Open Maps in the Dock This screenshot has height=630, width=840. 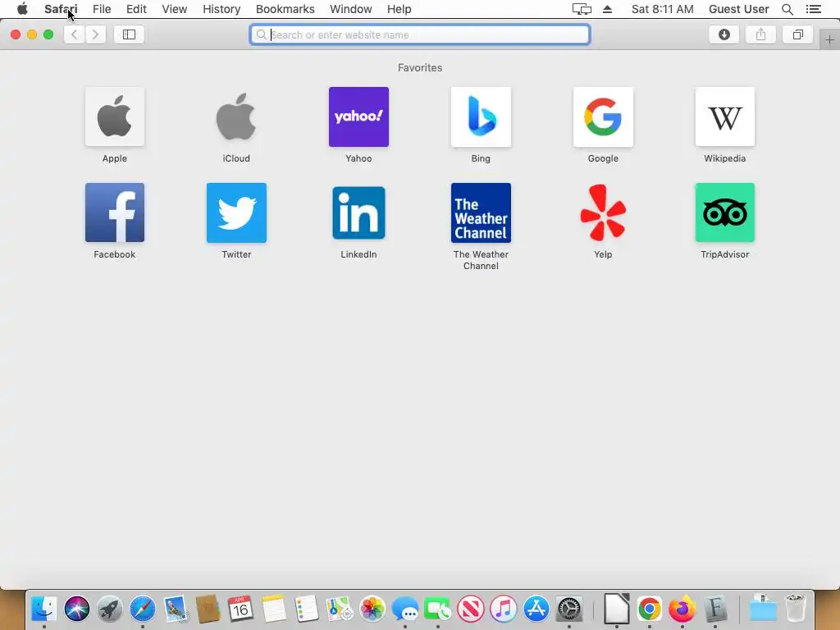339,609
